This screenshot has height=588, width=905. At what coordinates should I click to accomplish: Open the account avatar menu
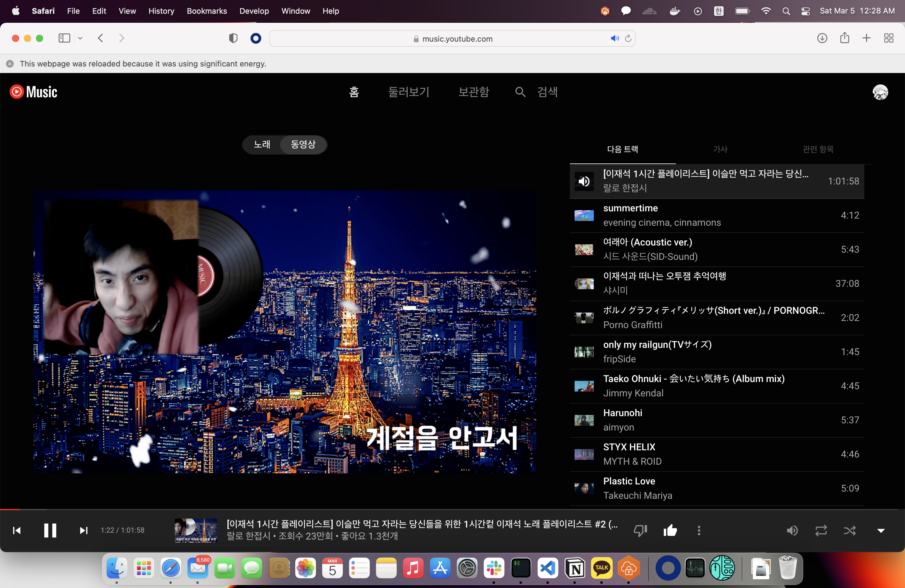[x=880, y=92]
